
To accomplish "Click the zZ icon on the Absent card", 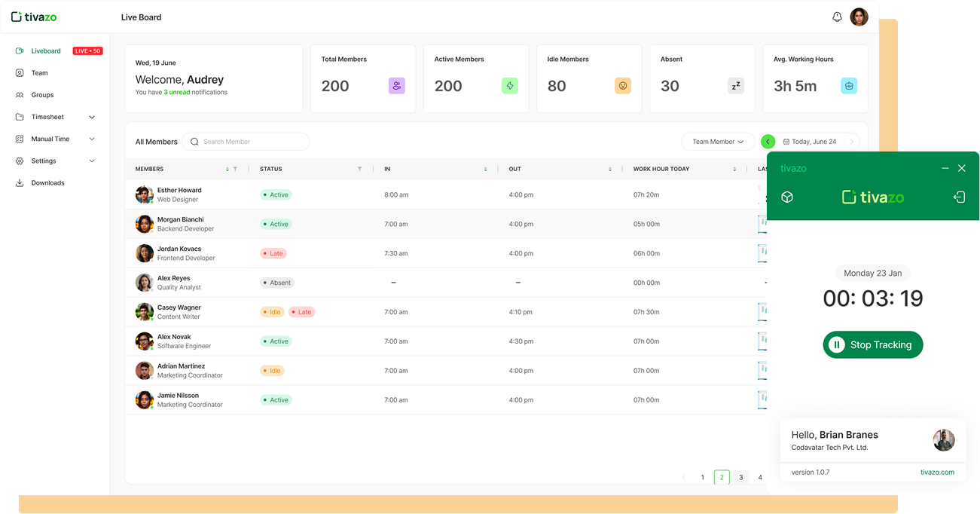I will pyautogui.click(x=735, y=85).
